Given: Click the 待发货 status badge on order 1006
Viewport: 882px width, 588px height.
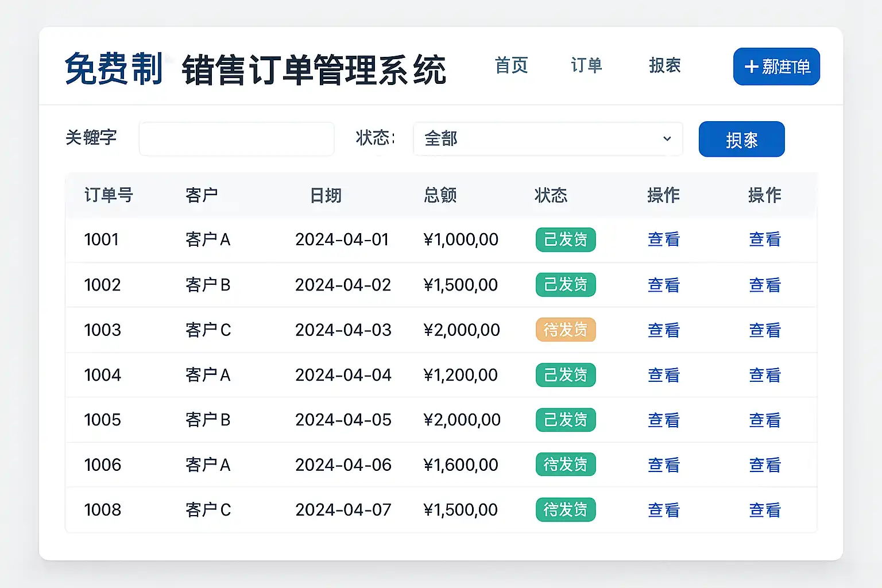Looking at the screenshot, I should 565,465.
